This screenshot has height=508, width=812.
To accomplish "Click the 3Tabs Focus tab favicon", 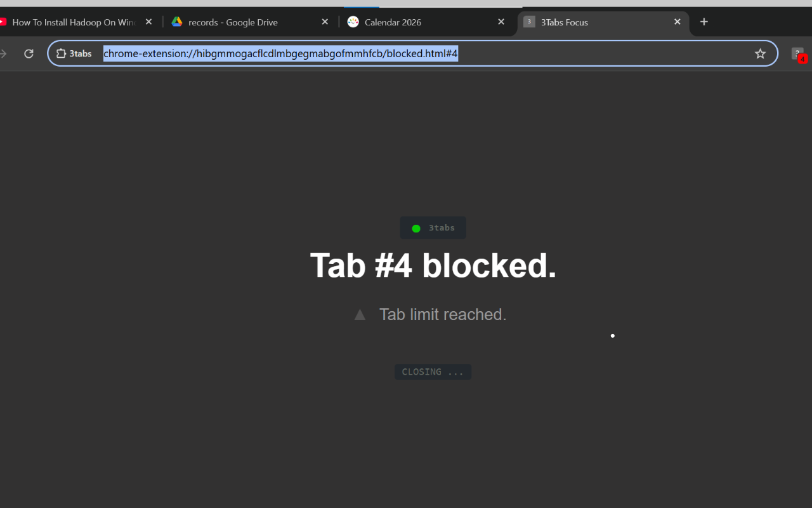I will point(529,22).
